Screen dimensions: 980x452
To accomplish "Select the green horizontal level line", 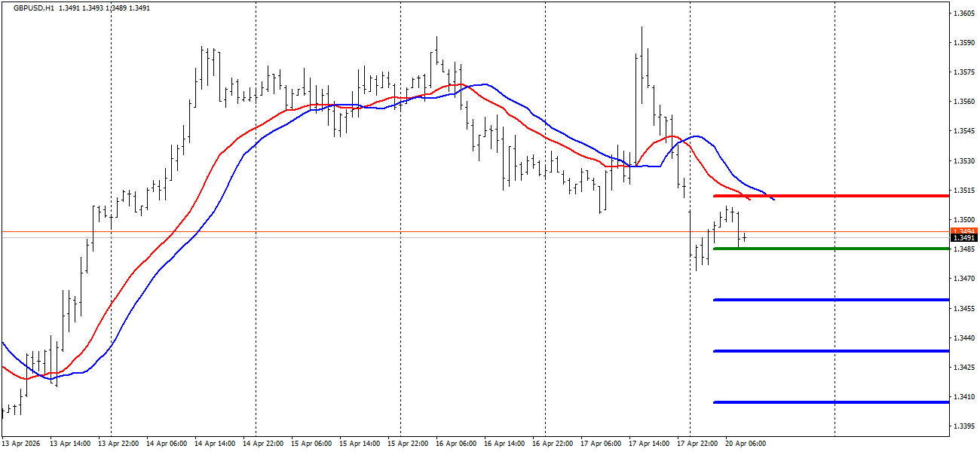I will [831, 249].
